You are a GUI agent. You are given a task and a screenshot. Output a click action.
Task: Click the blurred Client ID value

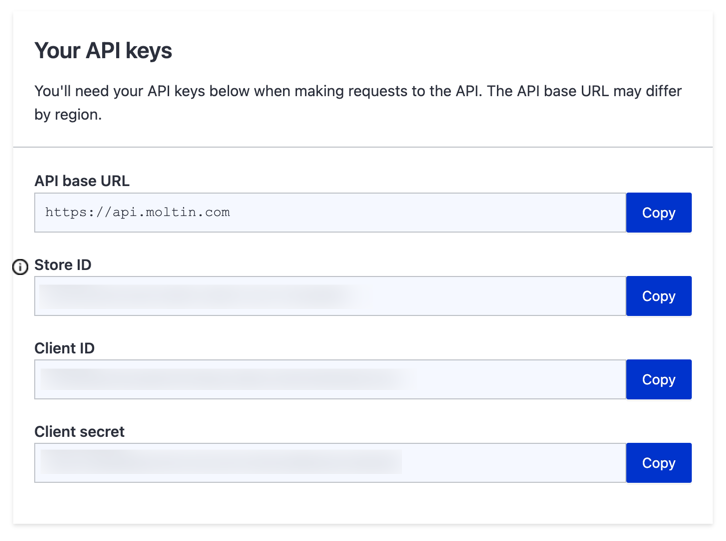click(x=225, y=380)
